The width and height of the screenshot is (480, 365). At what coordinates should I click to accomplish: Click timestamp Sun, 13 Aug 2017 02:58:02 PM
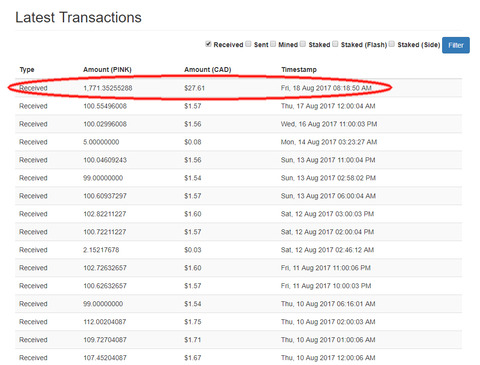point(328,178)
